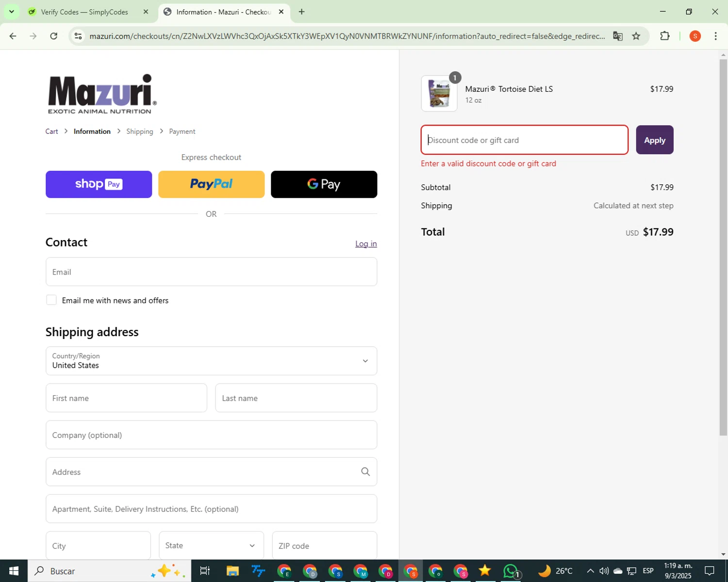Go back to the previous page
The image size is (728, 582).
point(13,36)
